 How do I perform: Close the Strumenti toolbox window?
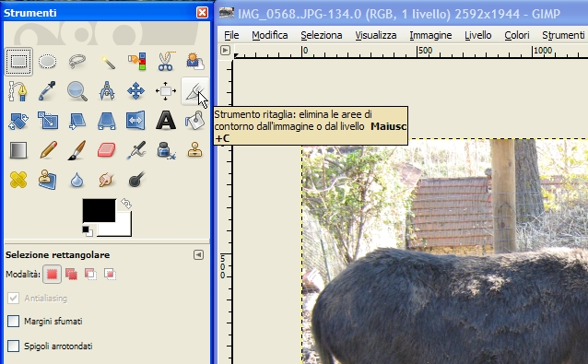(x=202, y=12)
